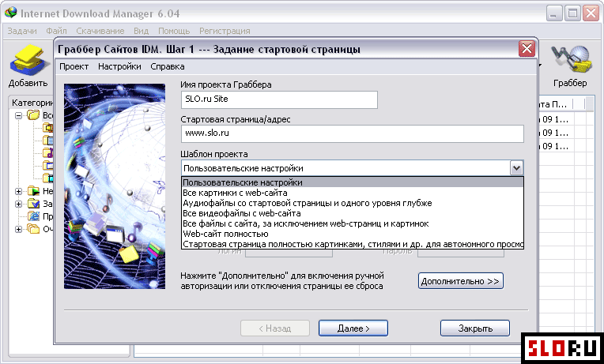
Task: Expand the Оч... queues tree node
Action: [18, 229]
